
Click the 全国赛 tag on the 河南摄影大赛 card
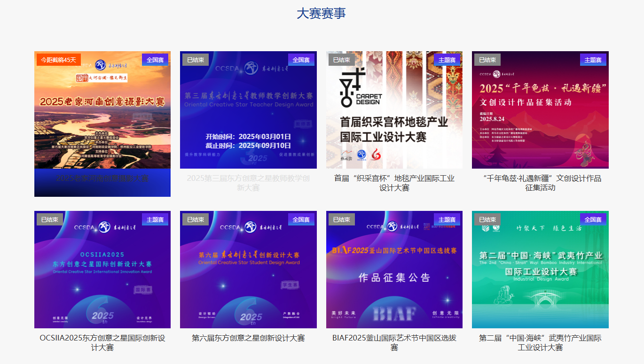point(155,60)
